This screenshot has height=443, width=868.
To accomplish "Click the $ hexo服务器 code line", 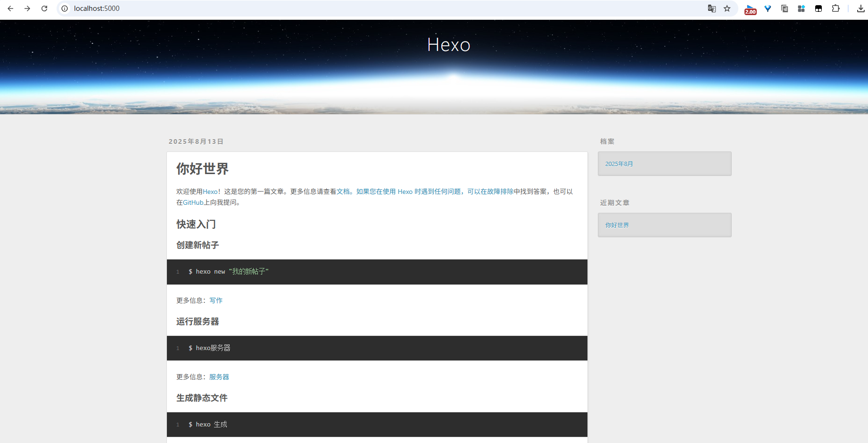I will (x=209, y=348).
